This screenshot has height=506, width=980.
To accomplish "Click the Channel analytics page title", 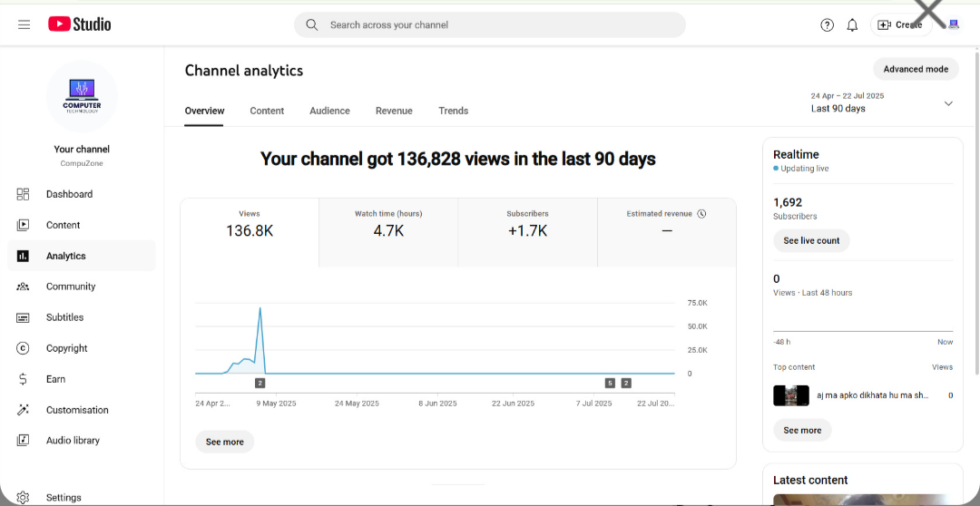I will [x=244, y=71].
